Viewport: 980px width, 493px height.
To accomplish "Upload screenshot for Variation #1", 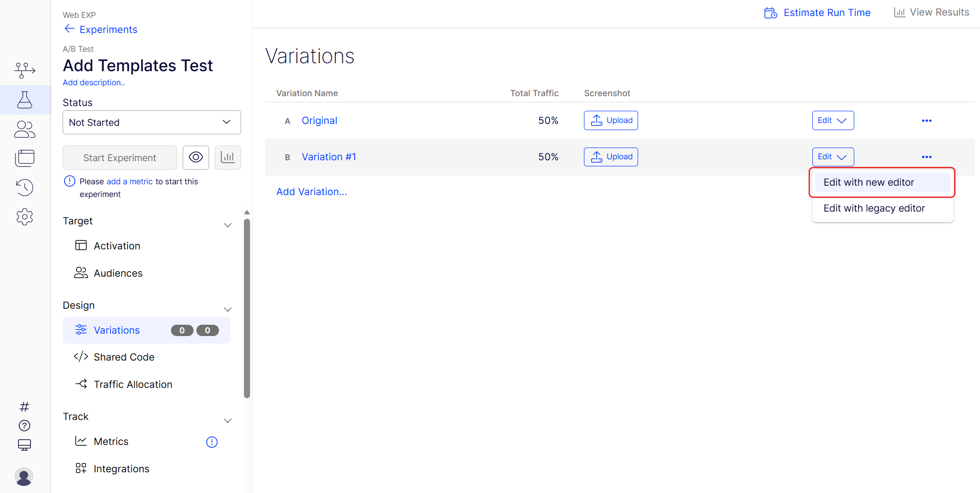I will pos(611,157).
